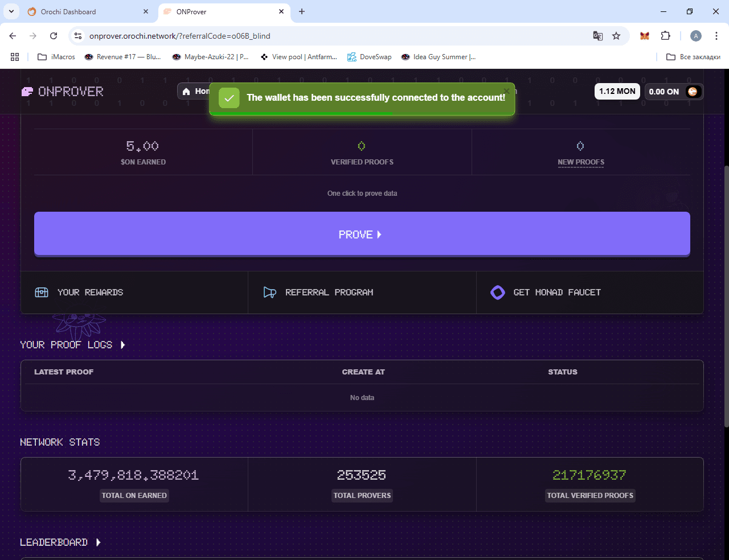Close the Orochi Dashboard tab
Image resolution: width=729 pixels, height=560 pixels.
click(146, 11)
